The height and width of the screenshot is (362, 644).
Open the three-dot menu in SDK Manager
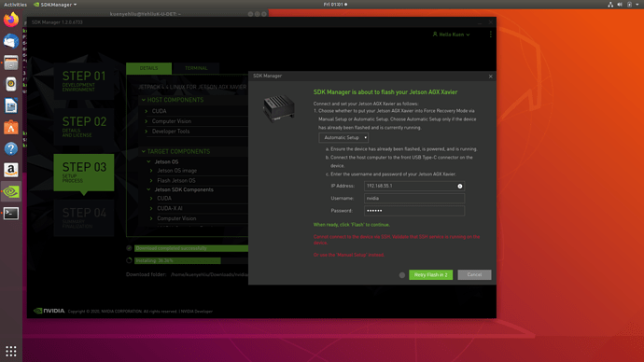490,35
